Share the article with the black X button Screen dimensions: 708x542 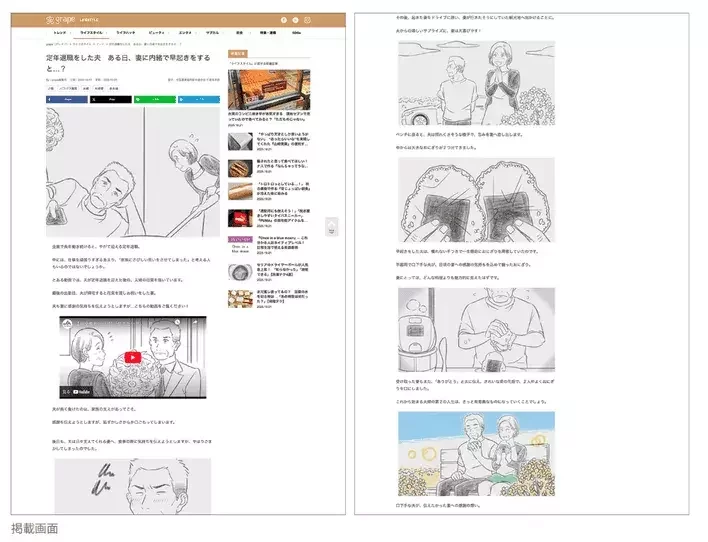click(x=111, y=100)
